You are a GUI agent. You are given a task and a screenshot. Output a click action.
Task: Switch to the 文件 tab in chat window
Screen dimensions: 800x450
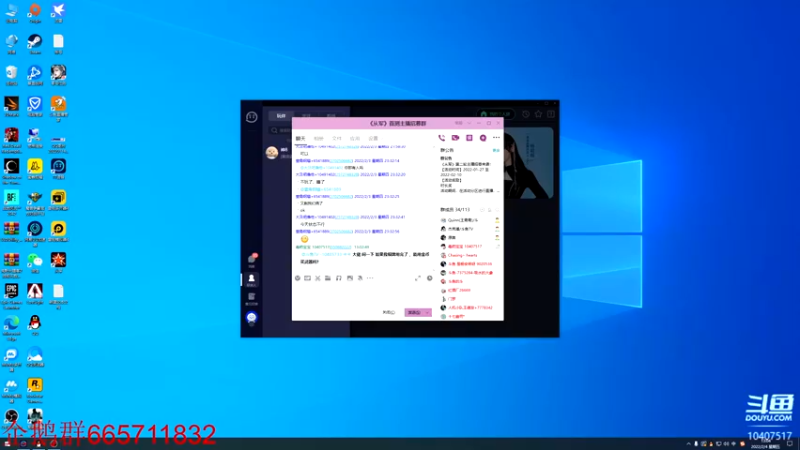(337, 138)
